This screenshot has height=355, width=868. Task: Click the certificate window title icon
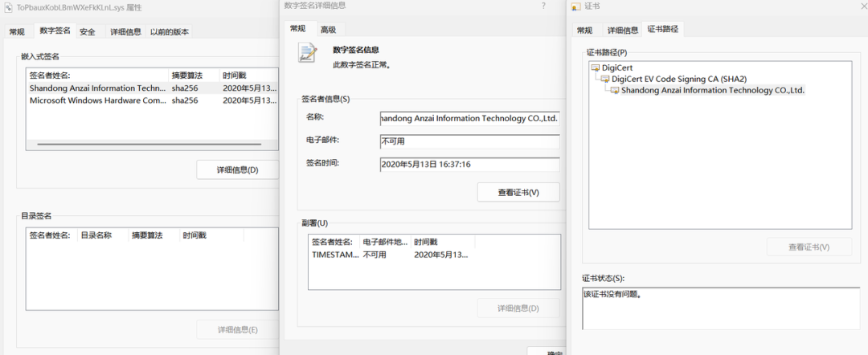click(575, 6)
